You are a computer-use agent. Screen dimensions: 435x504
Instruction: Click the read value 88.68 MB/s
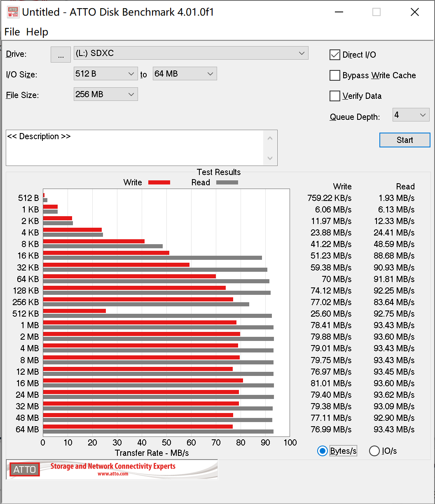pyautogui.click(x=394, y=256)
